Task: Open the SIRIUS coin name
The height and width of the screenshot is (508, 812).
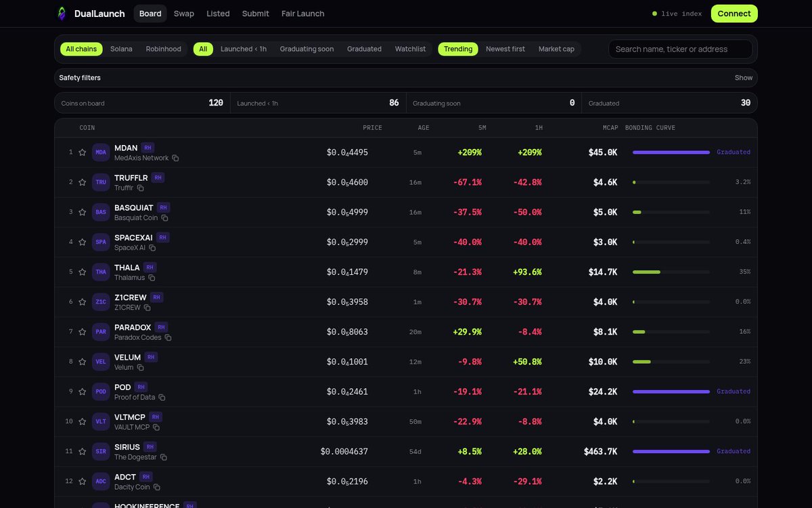Action: click(127, 447)
